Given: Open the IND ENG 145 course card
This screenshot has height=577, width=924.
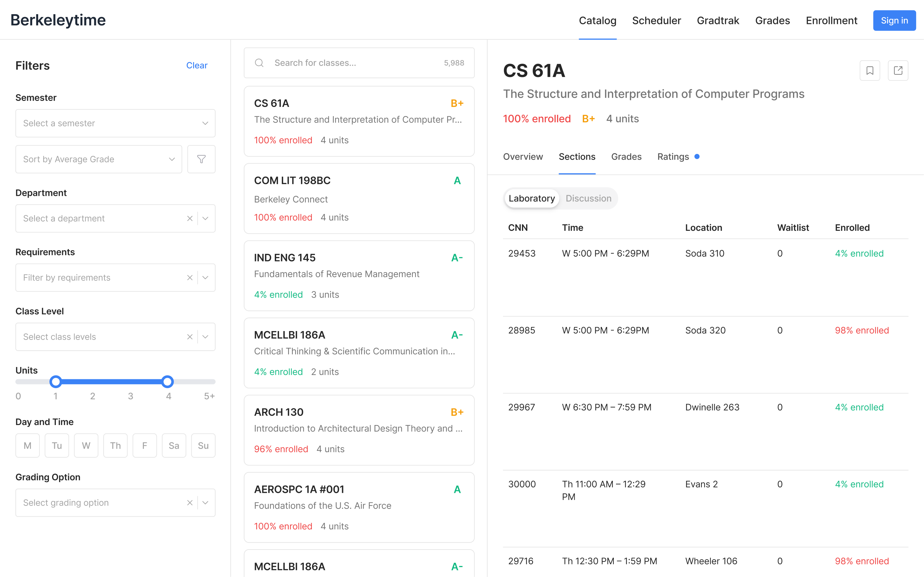Looking at the screenshot, I should pyautogui.click(x=359, y=276).
